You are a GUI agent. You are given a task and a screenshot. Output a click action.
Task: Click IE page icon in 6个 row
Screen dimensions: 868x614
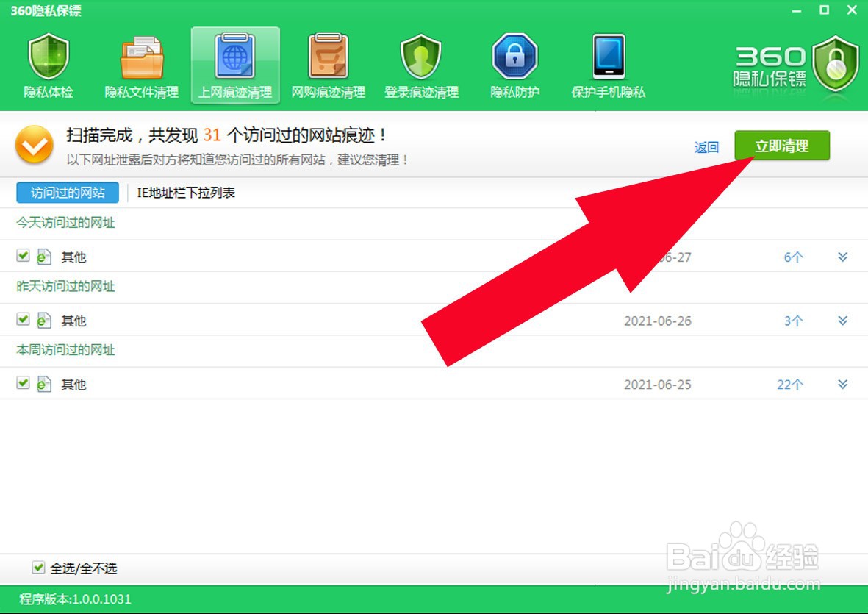coord(44,257)
